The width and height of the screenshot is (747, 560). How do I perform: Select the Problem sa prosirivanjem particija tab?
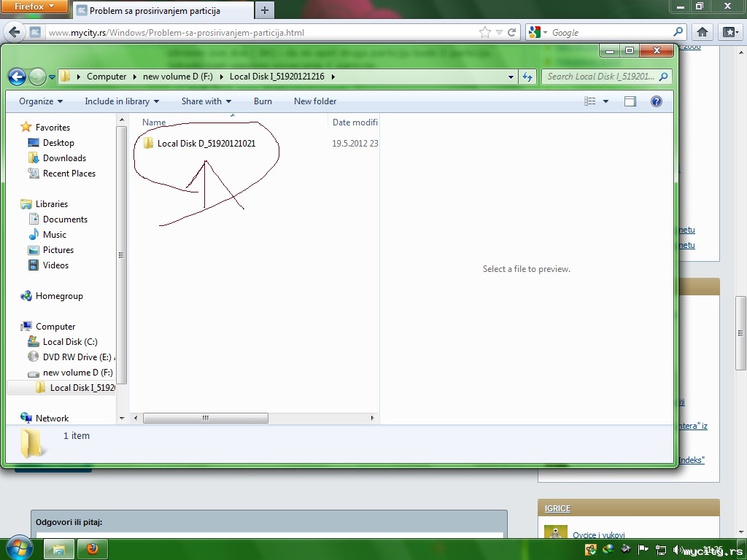coord(163,10)
